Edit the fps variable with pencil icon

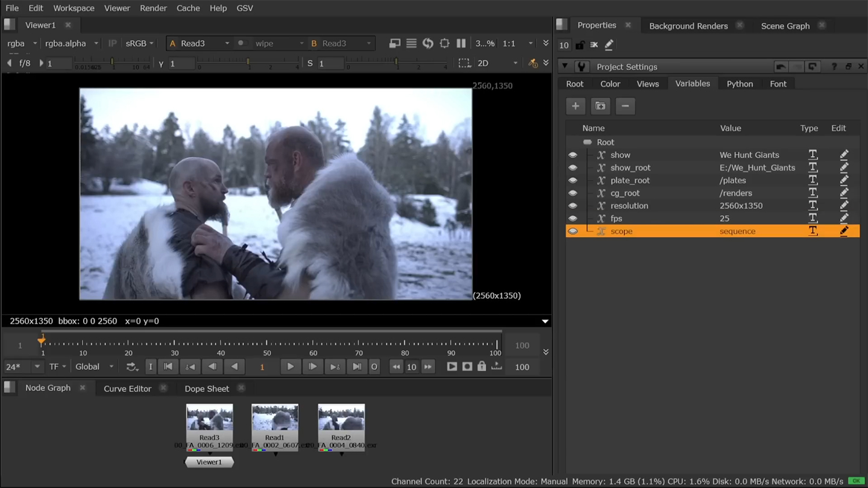(x=844, y=218)
